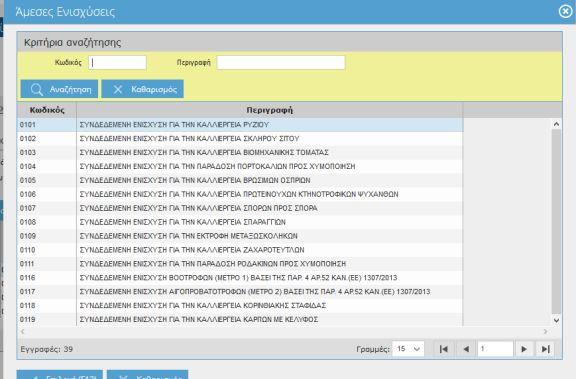Select row with code 0119
The height and width of the screenshot is (379, 576).
tap(240, 320)
